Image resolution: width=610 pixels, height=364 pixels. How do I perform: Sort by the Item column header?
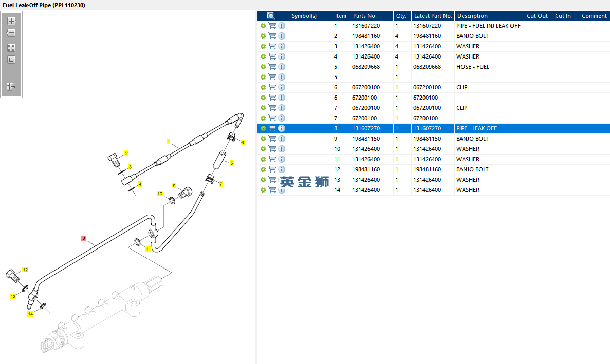[341, 16]
